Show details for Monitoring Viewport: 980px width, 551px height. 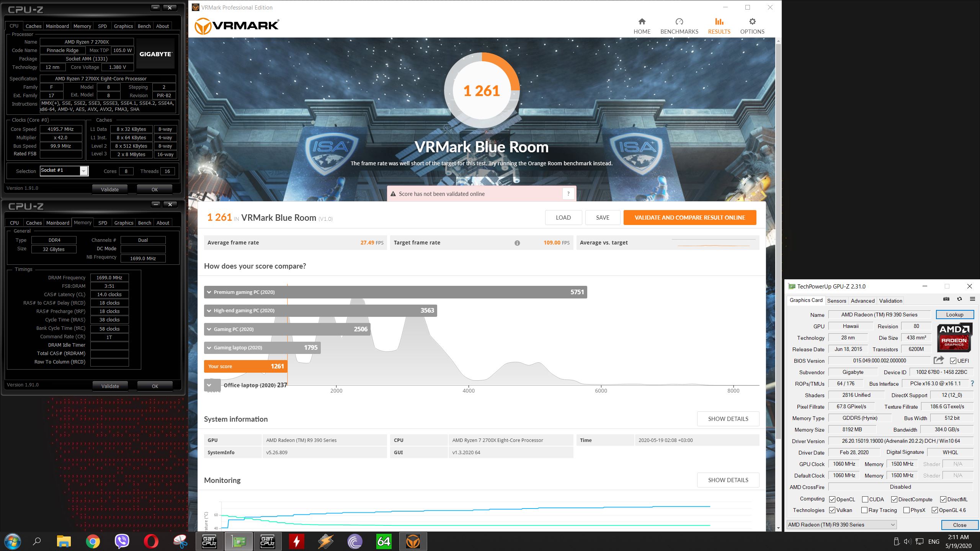(x=728, y=480)
